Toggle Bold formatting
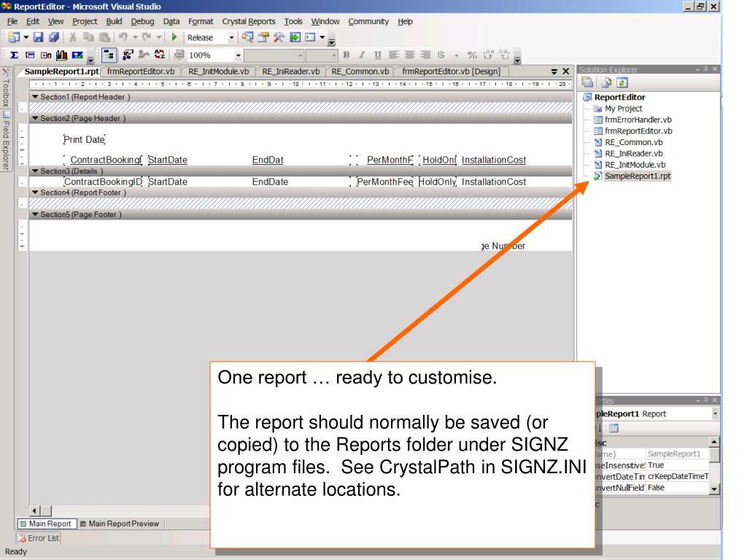 pos(347,55)
